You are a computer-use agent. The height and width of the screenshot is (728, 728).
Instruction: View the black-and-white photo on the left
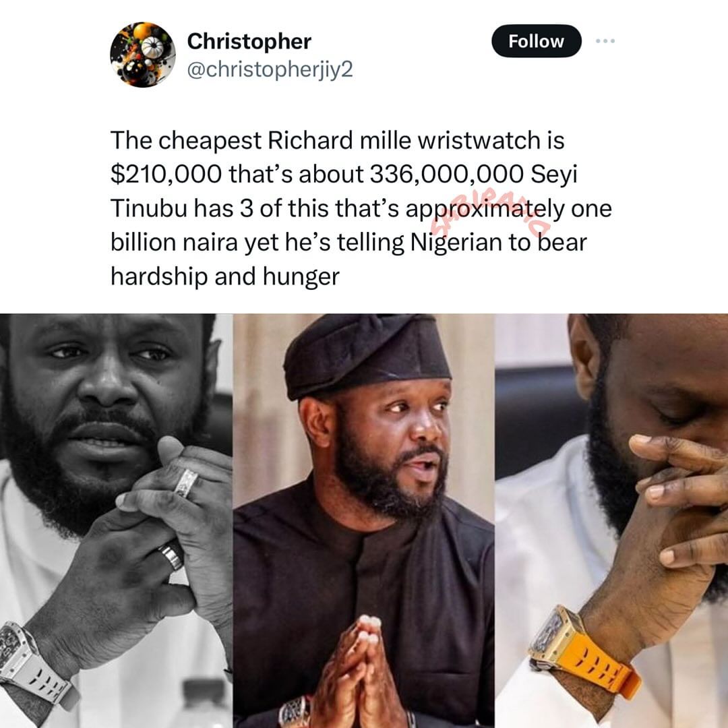point(116,520)
